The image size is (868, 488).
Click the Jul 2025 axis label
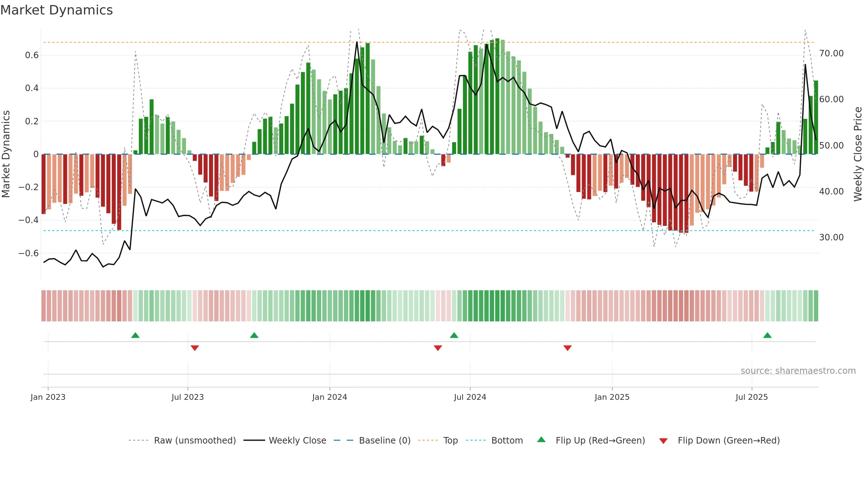point(752,397)
